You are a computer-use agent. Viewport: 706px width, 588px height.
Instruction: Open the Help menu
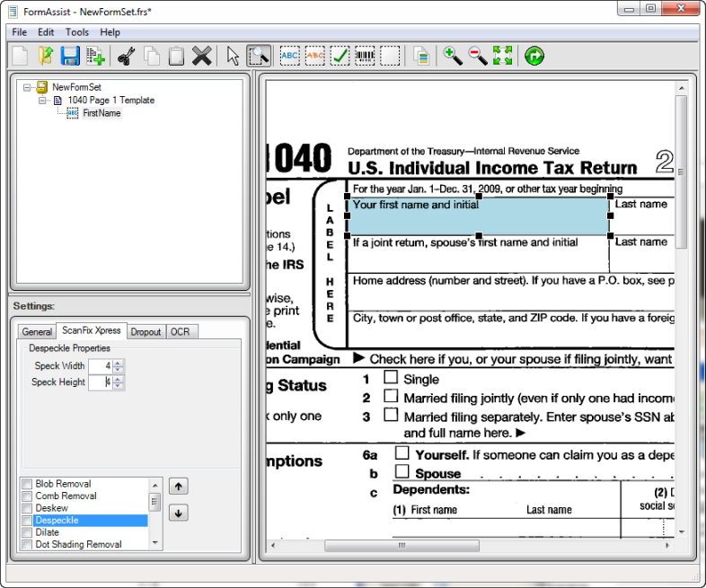[x=110, y=32]
